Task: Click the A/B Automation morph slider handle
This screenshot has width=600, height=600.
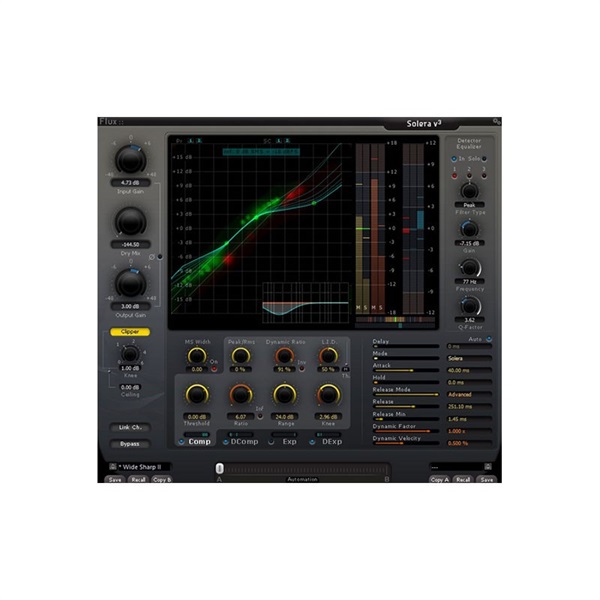Action: [220, 468]
